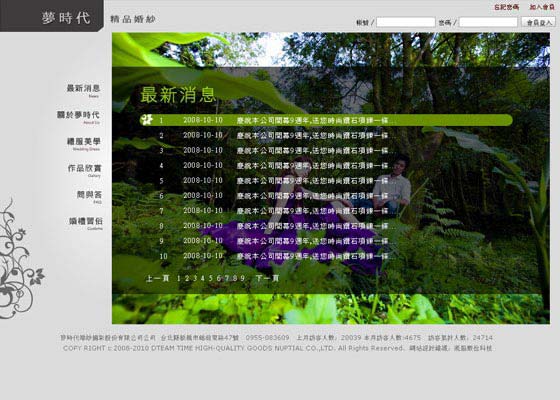Open 最新消息 in the sidebar menu
Screen dimensions: 560x400
point(83,88)
